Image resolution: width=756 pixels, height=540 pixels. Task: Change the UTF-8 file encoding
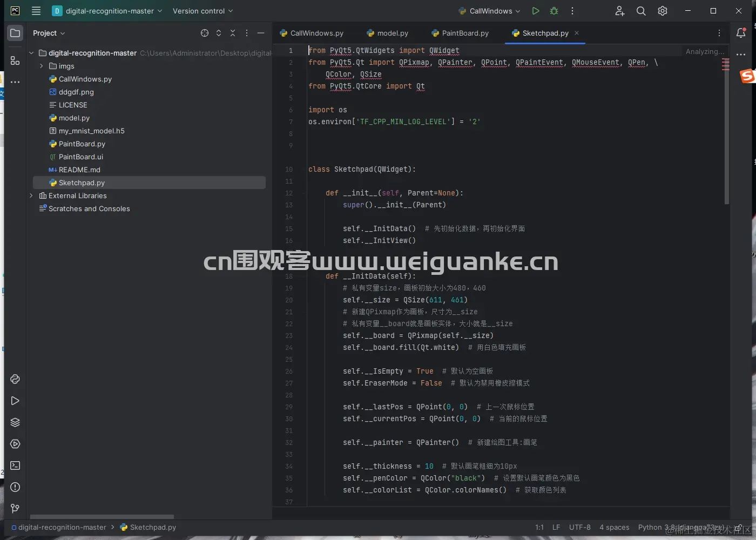click(x=580, y=527)
